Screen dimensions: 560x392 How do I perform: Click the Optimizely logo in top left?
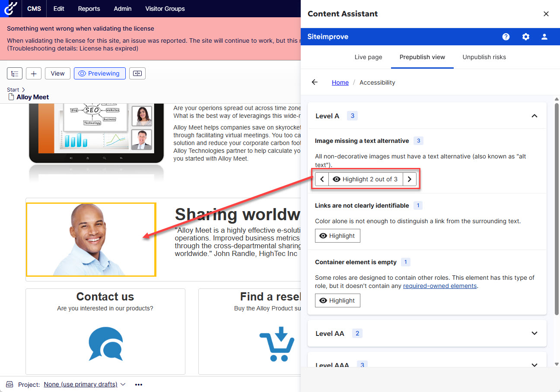point(10,8)
